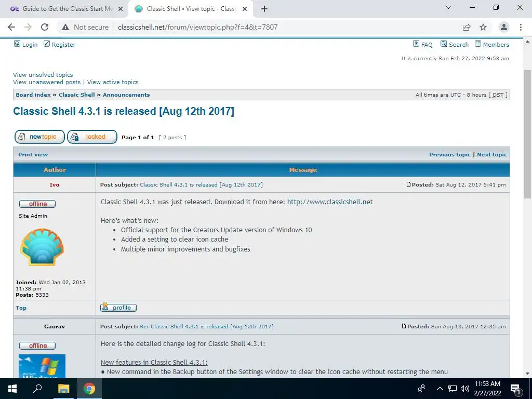Go to Announcements breadcrumb
Viewport: 532px width, 399px height.
[x=126, y=95]
